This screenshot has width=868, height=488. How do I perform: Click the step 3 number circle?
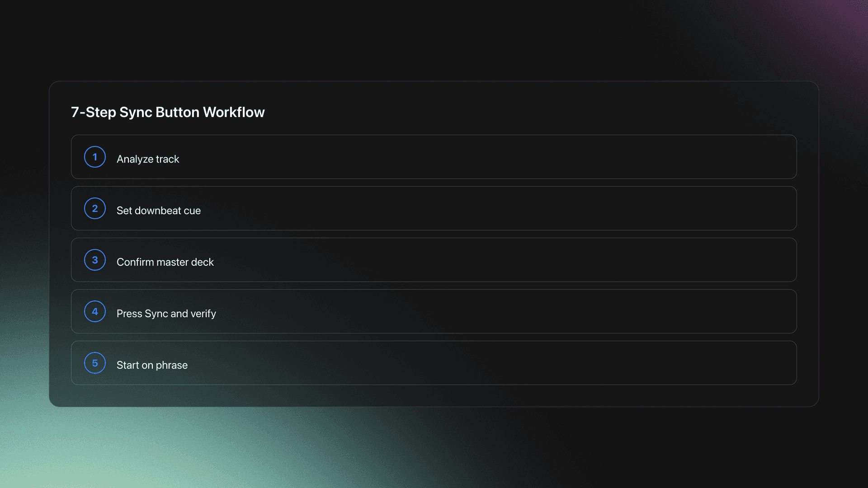point(95,260)
